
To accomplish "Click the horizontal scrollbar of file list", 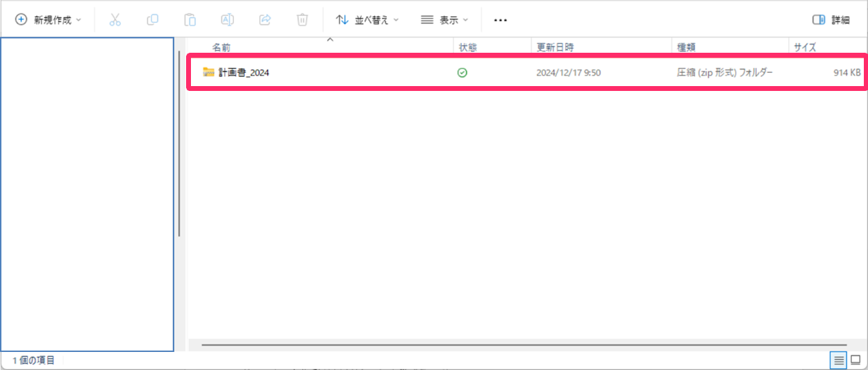I will (524, 344).
